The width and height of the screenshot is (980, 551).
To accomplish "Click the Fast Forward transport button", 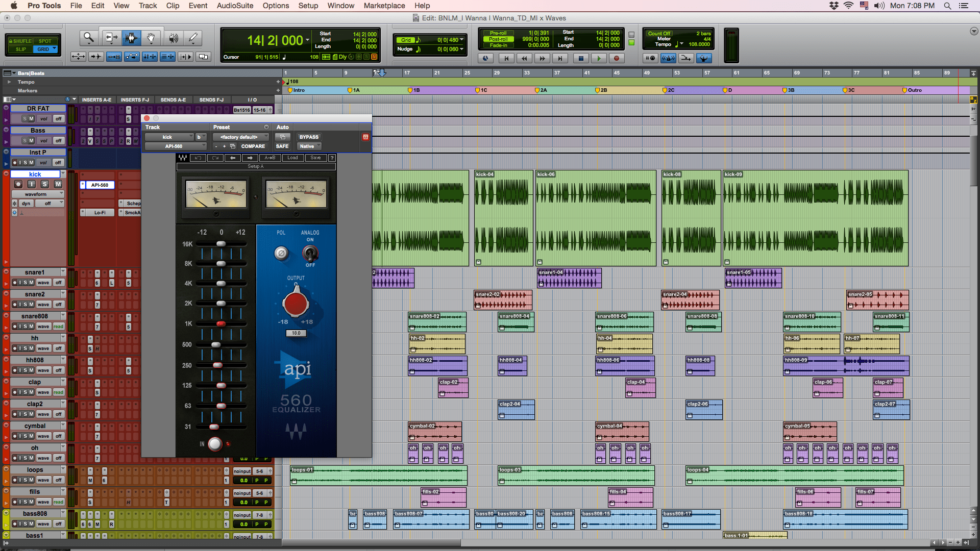I will point(542,58).
